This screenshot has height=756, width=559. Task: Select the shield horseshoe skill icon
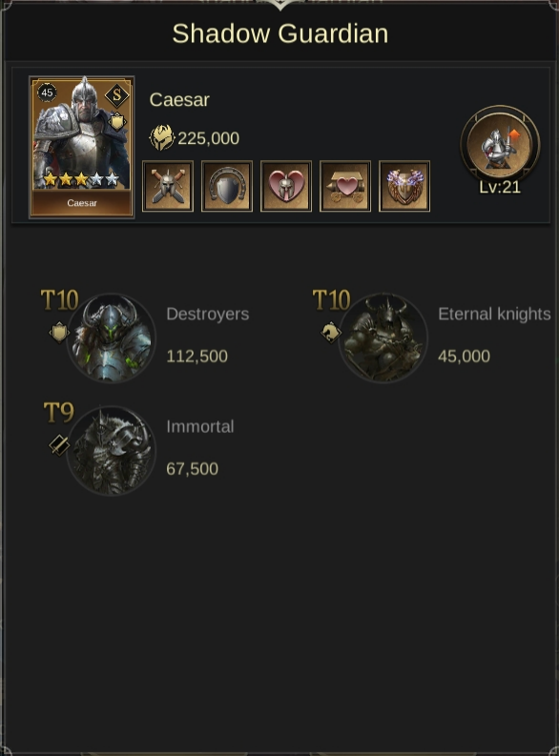[x=227, y=186]
